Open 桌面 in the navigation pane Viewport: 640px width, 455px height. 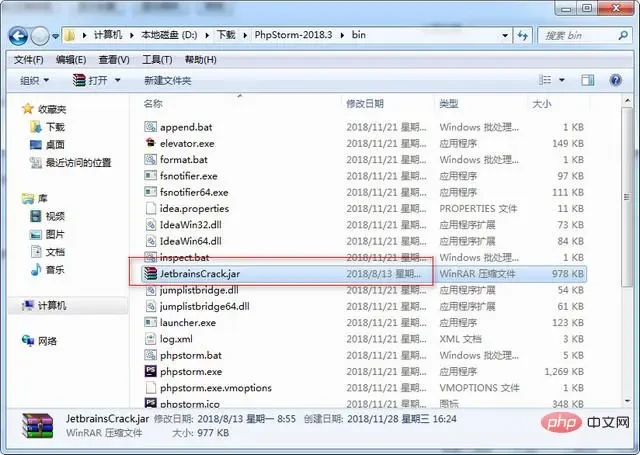[x=54, y=144]
